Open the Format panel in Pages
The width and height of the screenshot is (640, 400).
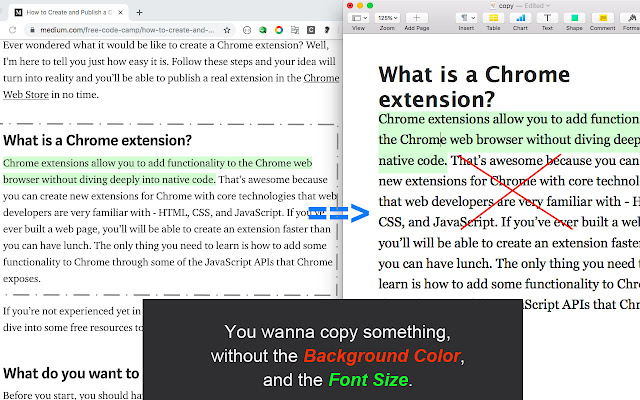631,18
